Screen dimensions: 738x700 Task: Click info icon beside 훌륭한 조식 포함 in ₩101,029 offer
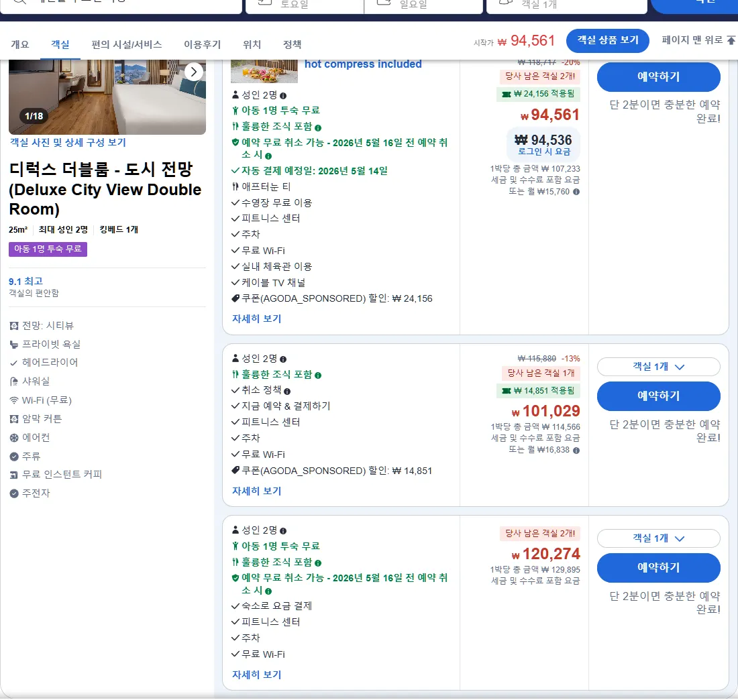tap(318, 375)
